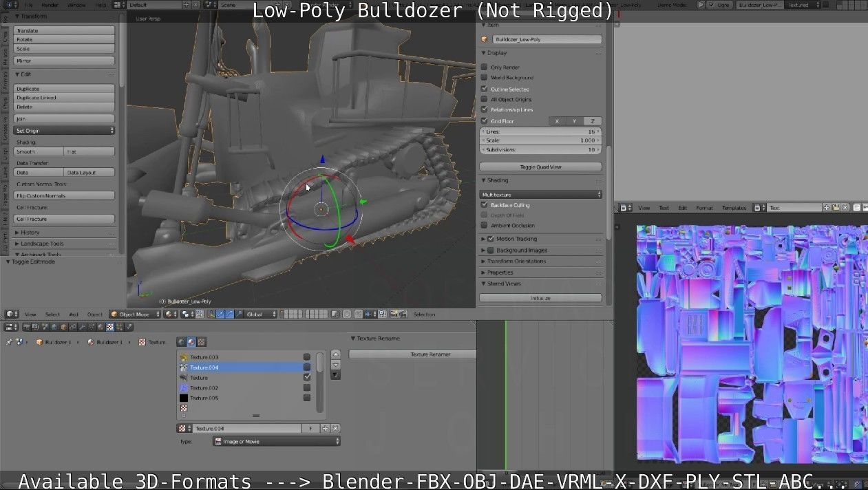Open the Object menu in 3D header
Image resolution: width=868 pixels, height=490 pixels.
pos(95,314)
